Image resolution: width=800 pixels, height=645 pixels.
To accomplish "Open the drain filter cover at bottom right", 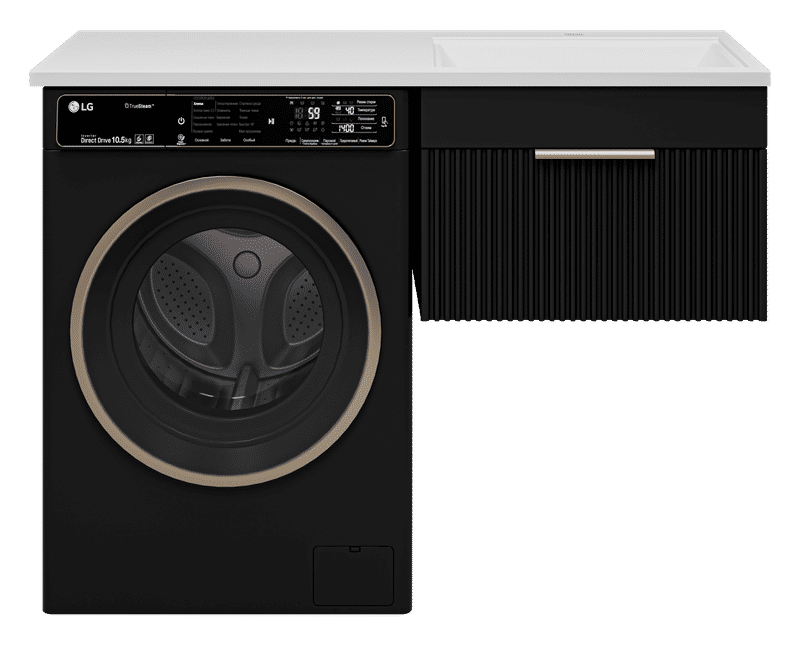I will click(353, 576).
